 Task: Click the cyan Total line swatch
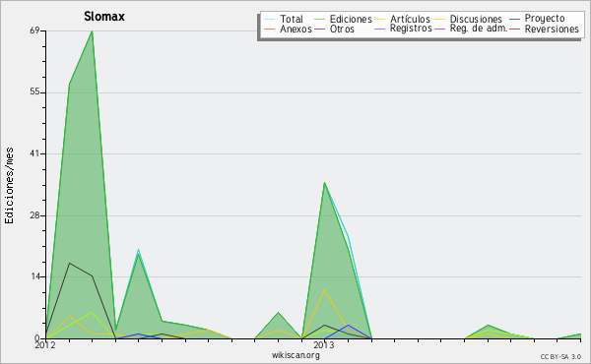click(270, 20)
